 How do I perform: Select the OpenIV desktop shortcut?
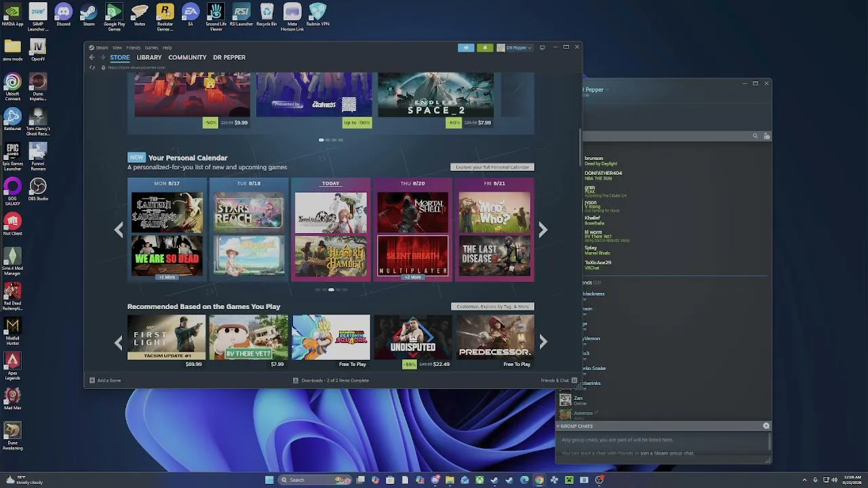coord(38,50)
